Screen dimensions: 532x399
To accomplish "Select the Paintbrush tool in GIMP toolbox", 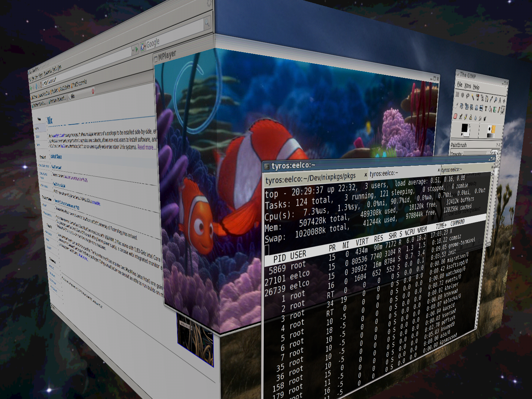I will [x=502, y=110].
